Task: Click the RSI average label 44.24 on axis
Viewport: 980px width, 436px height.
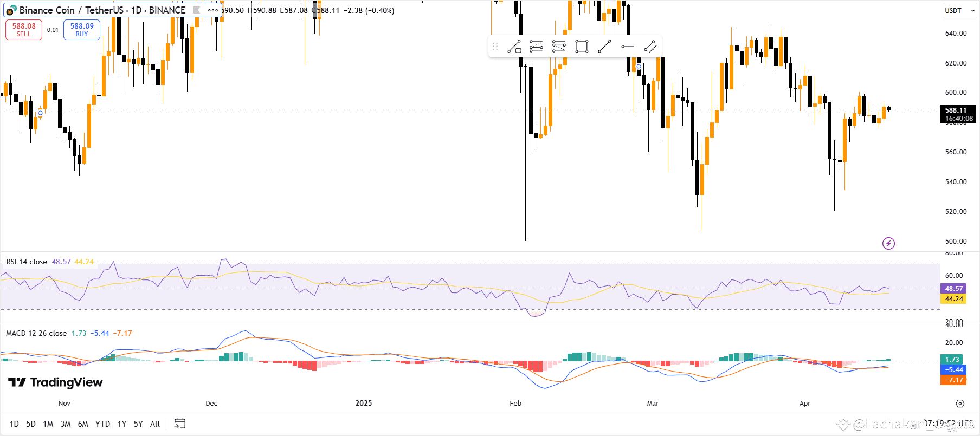Action: [x=954, y=299]
